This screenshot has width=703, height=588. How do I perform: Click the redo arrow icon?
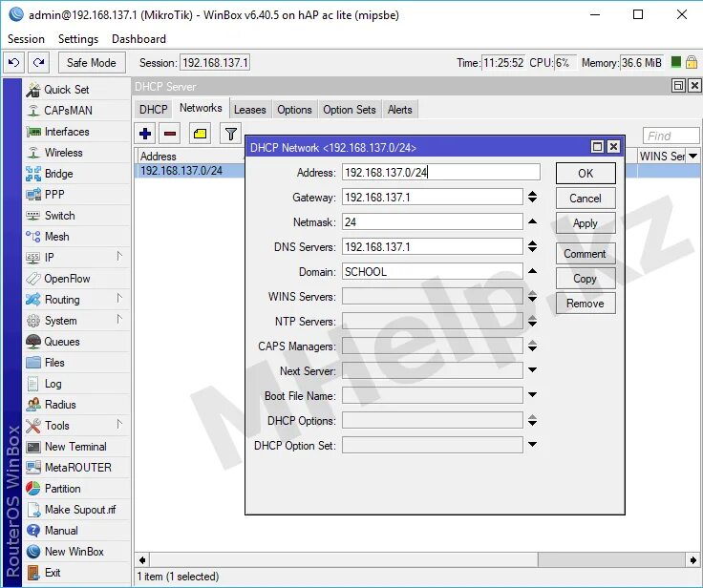click(x=39, y=62)
